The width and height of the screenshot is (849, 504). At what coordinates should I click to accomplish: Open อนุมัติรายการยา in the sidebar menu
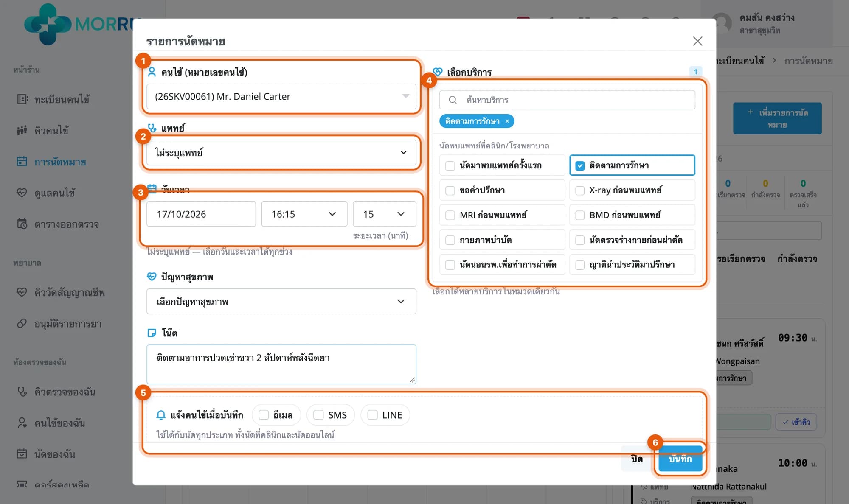click(x=68, y=324)
